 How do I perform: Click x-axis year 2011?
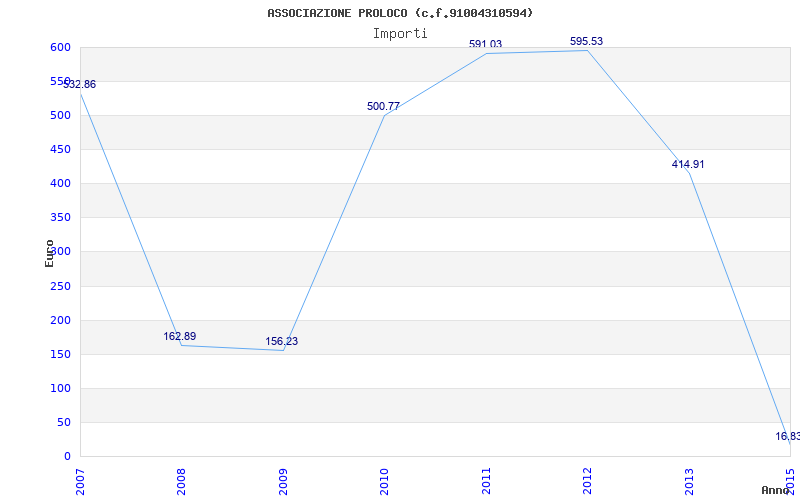pos(486,482)
